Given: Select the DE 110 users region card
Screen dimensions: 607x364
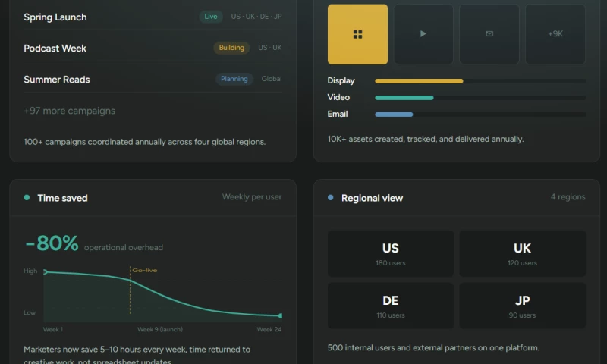Looking at the screenshot, I should pyautogui.click(x=391, y=306).
